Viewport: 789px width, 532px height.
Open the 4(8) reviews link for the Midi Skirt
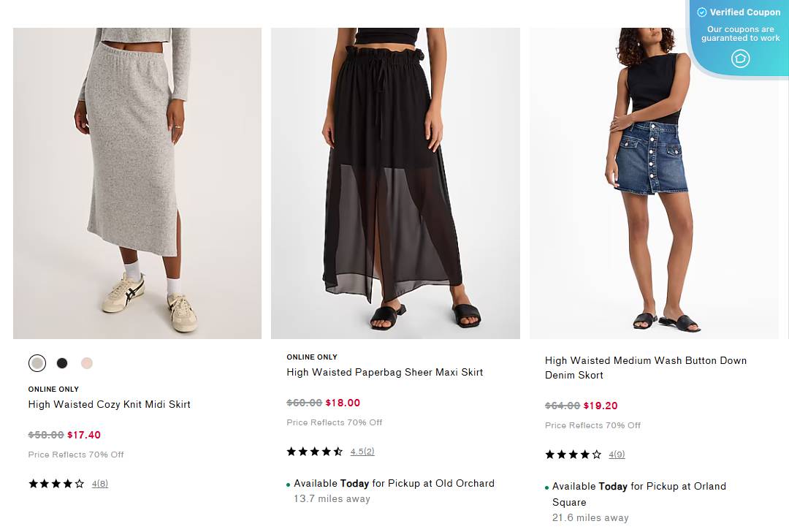click(99, 483)
